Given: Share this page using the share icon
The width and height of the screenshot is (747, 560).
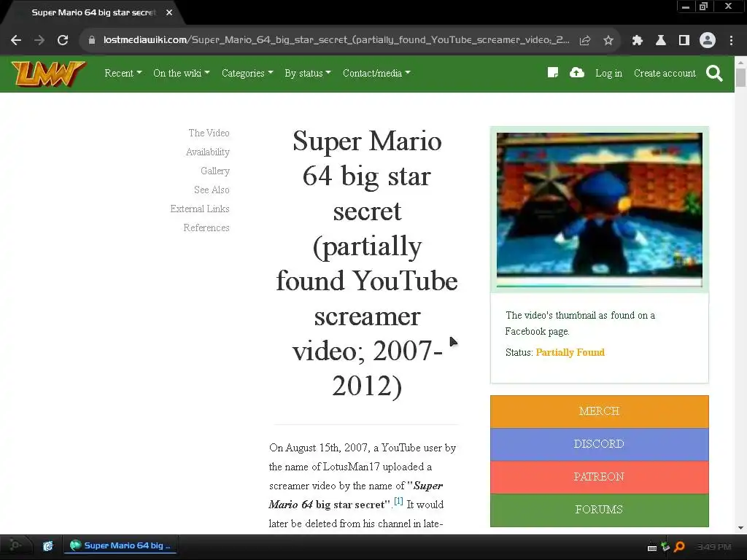Looking at the screenshot, I should 585,41.
